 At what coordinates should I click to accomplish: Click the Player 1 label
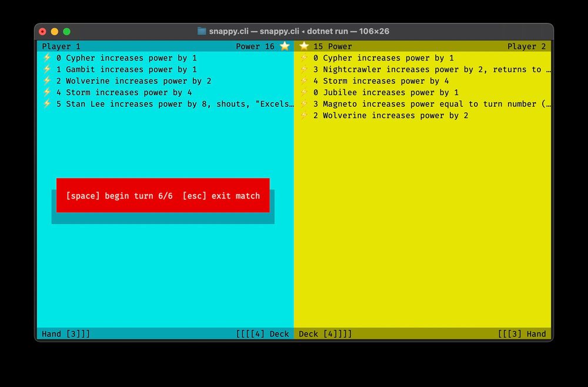click(61, 46)
